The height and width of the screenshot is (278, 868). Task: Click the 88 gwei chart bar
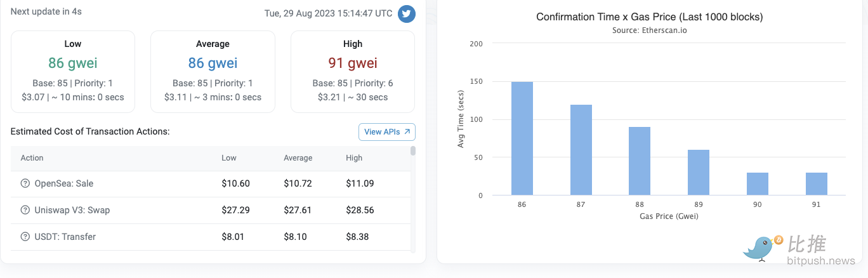[640, 161]
